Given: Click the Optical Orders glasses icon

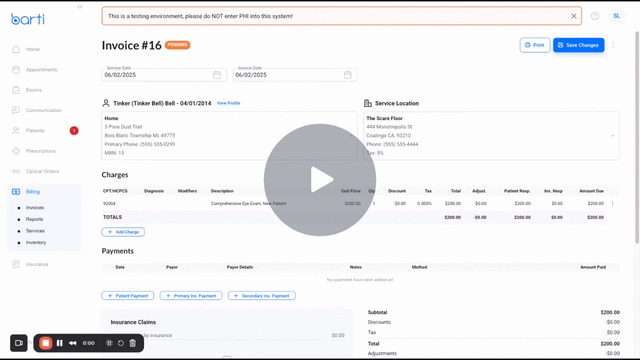Looking at the screenshot, I should pyautogui.click(x=16, y=171).
